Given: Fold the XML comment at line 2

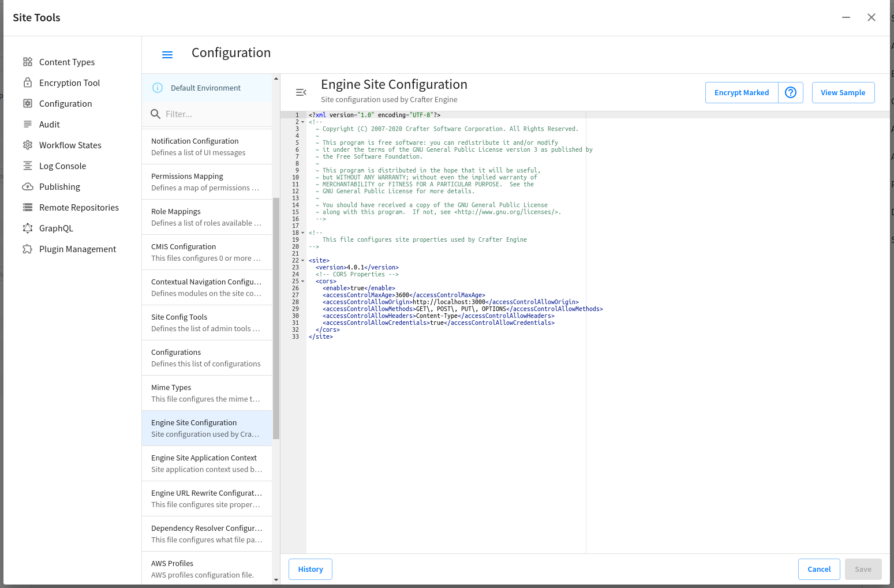Looking at the screenshot, I should (303, 122).
